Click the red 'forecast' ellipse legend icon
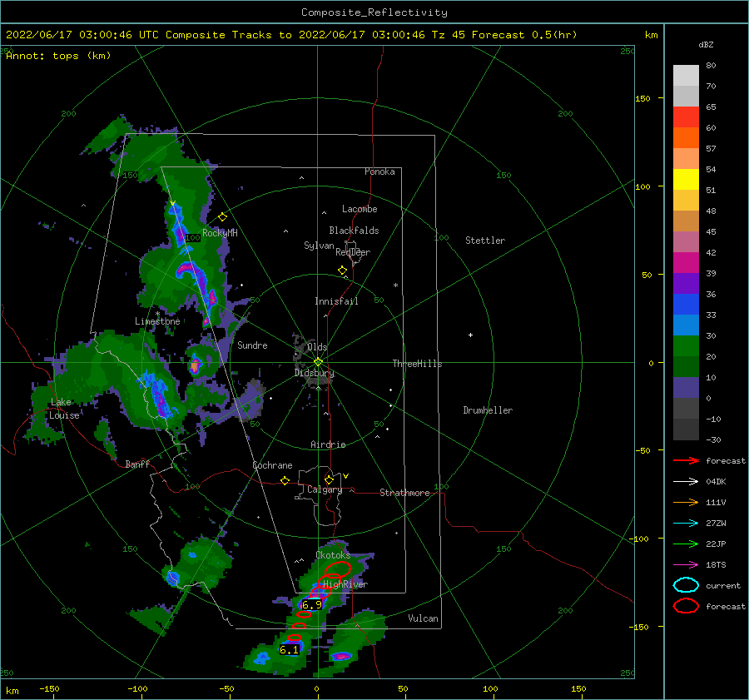This screenshot has height=700, width=749. coord(686,606)
